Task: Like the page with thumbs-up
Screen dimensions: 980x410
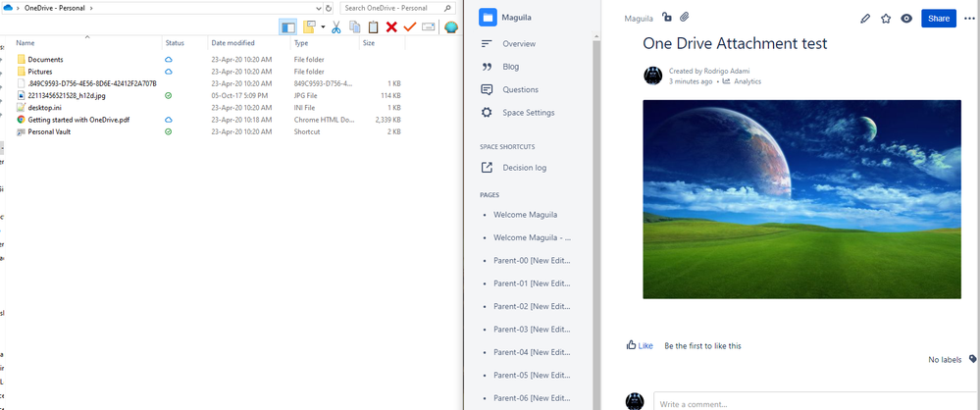Action: tap(640, 345)
